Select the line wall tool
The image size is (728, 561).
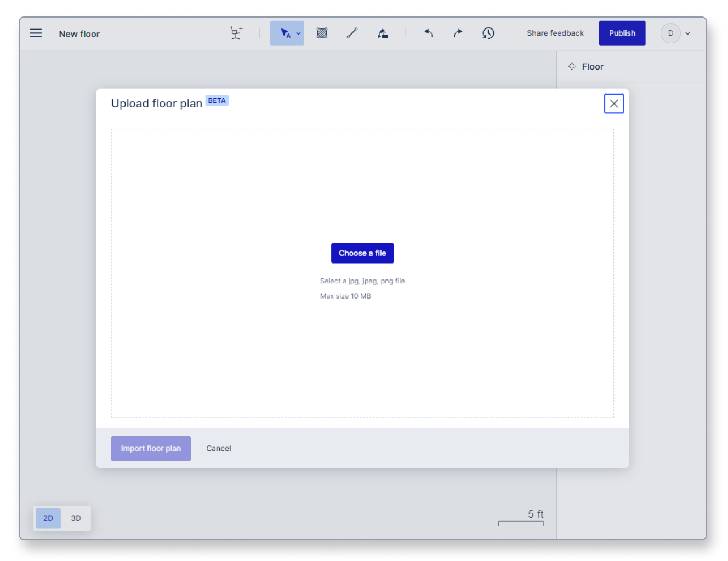tap(352, 33)
